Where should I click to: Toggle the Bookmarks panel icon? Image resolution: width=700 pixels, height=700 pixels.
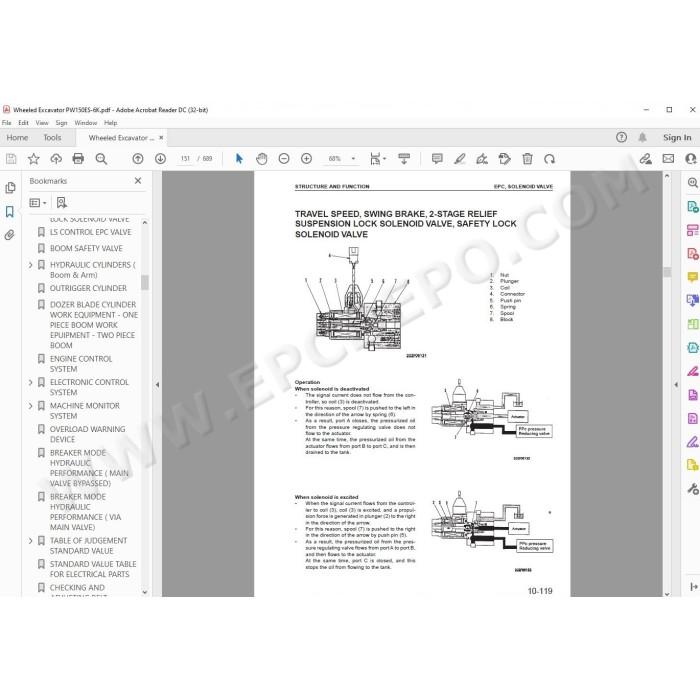(x=10, y=211)
